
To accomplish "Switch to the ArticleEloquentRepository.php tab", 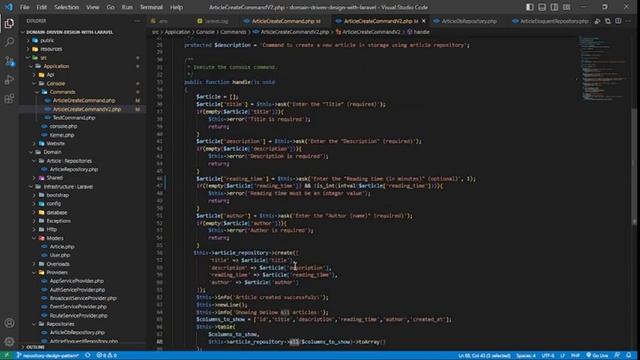I will [x=551, y=21].
